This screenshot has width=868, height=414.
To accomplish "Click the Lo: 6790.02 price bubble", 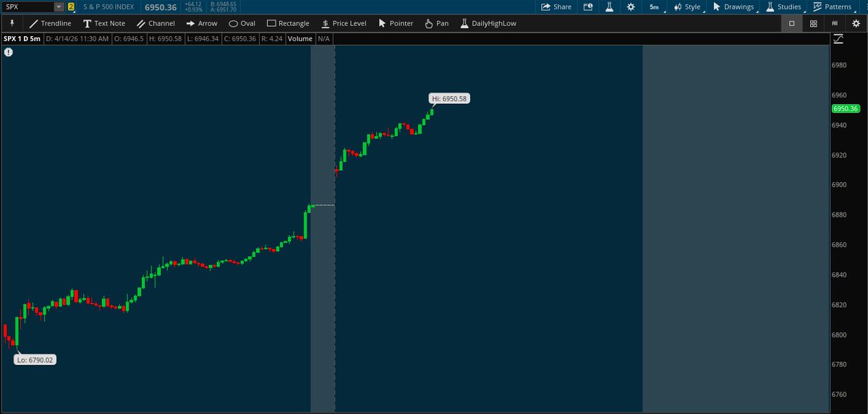I will [35, 359].
